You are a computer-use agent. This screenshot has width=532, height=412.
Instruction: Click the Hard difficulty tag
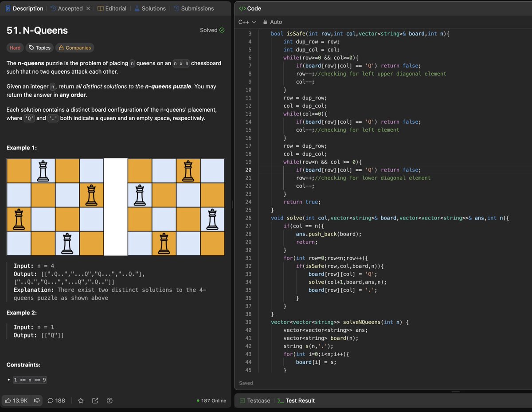[15, 48]
